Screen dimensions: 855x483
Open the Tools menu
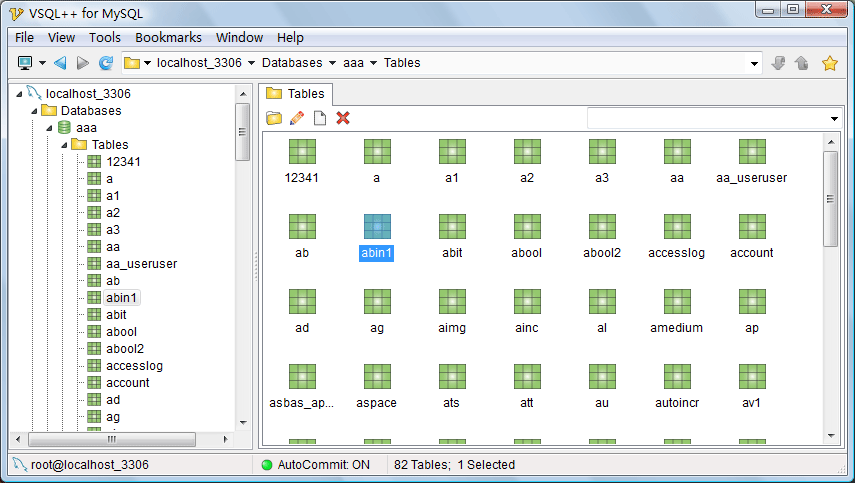point(105,37)
